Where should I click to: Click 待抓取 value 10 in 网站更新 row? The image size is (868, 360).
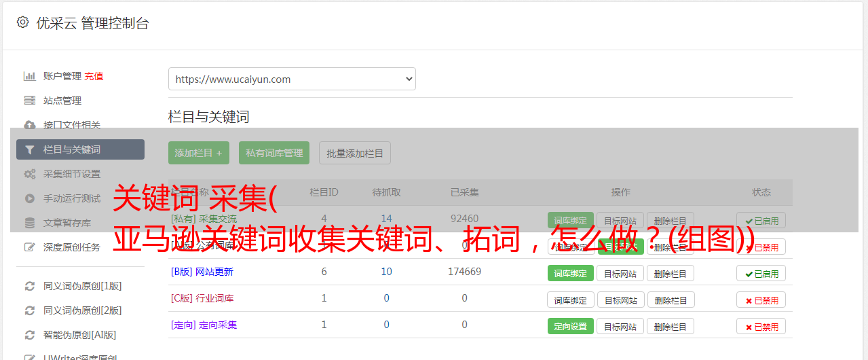click(386, 272)
